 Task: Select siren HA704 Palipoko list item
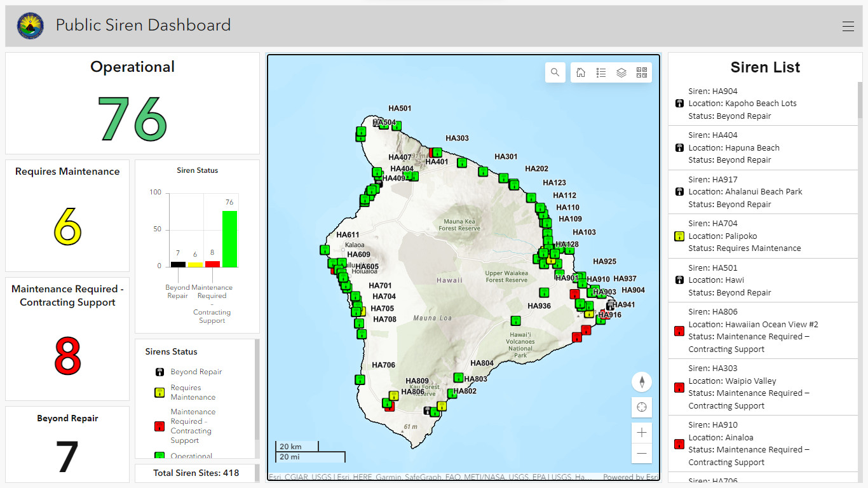763,236
